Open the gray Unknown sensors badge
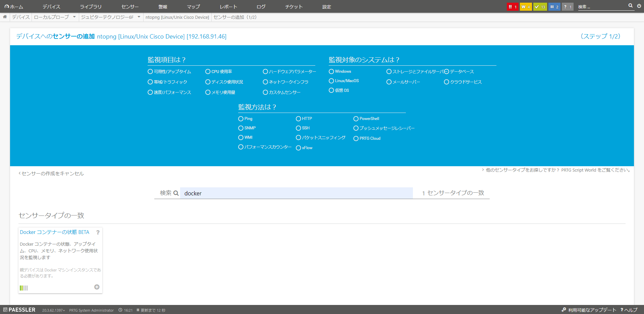This screenshot has height=314, width=644. pyautogui.click(x=568, y=7)
